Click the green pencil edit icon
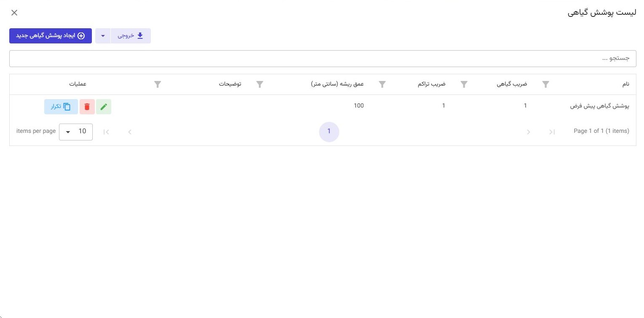Screen dimensions: 644x318 pos(104,107)
